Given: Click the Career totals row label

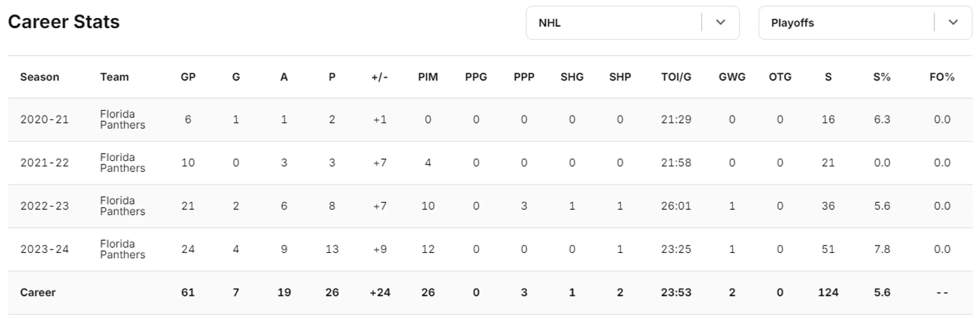Looking at the screenshot, I should pyautogui.click(x=38, y=293).
